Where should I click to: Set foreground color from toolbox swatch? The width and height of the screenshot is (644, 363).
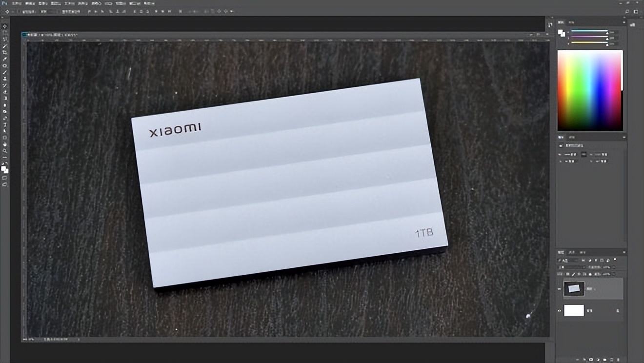pyautogui.click(x=4, y=168)
